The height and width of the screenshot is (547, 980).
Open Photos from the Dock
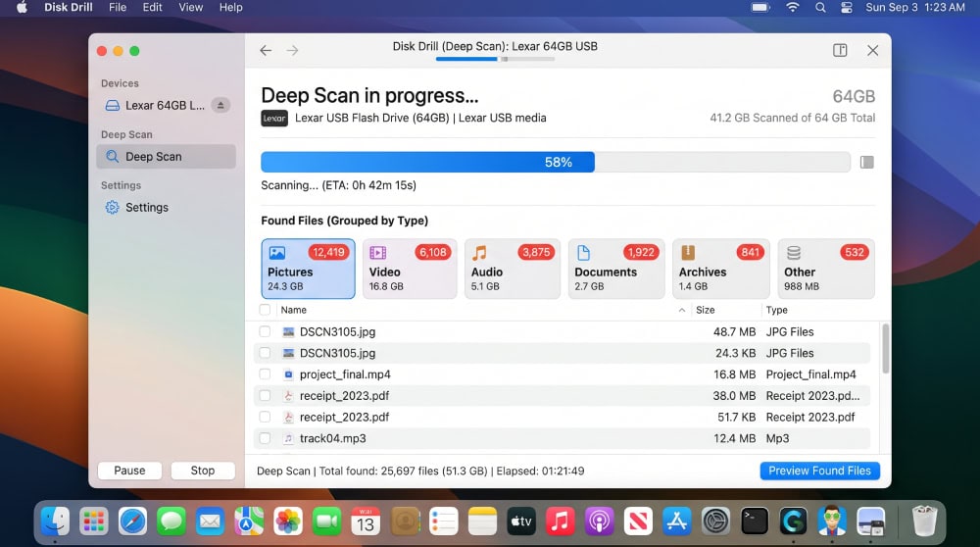point(287,521)
